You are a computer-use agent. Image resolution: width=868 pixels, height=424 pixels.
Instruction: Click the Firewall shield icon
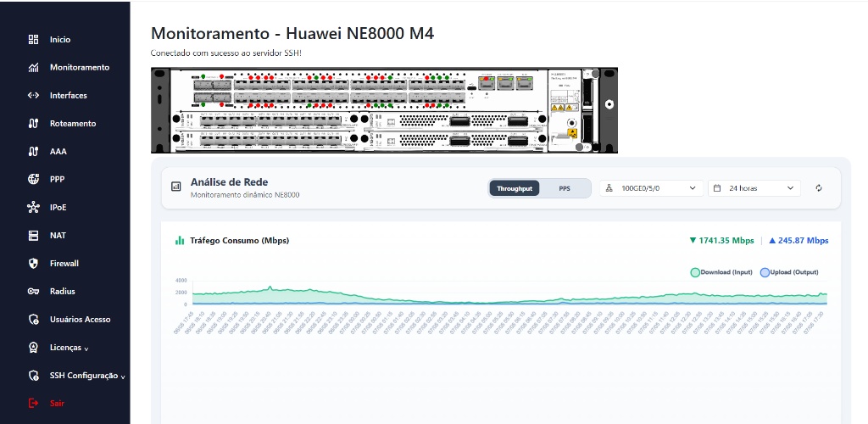[x=33, y=264]
